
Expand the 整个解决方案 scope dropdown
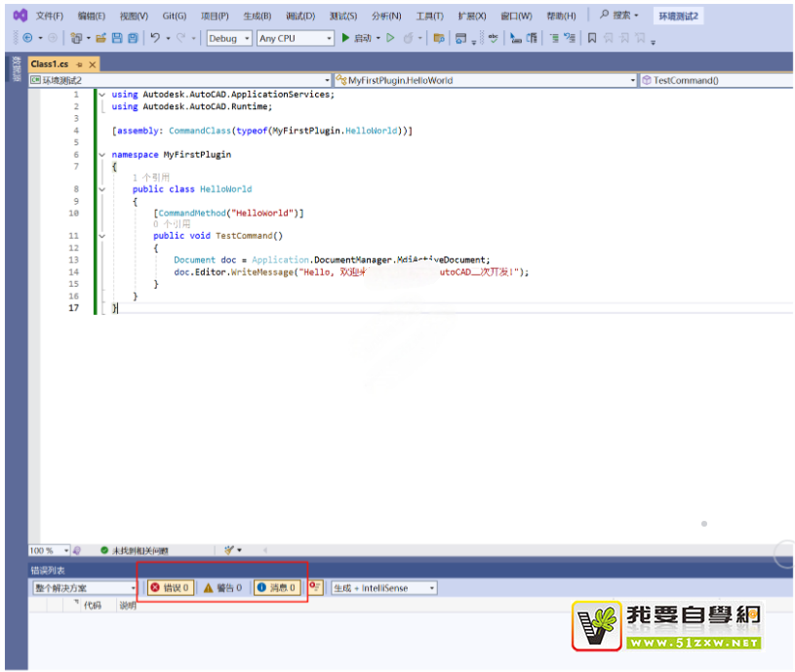85,588
